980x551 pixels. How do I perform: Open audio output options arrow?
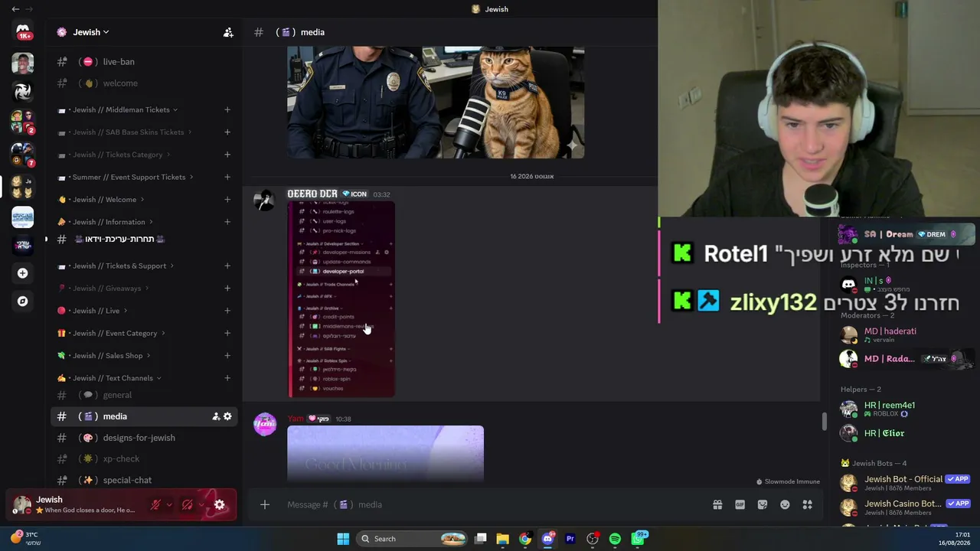click(201, 505)
